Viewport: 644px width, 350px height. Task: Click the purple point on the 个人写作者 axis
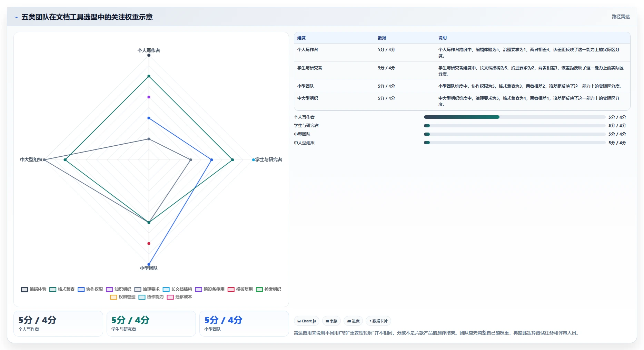[149, 97]
